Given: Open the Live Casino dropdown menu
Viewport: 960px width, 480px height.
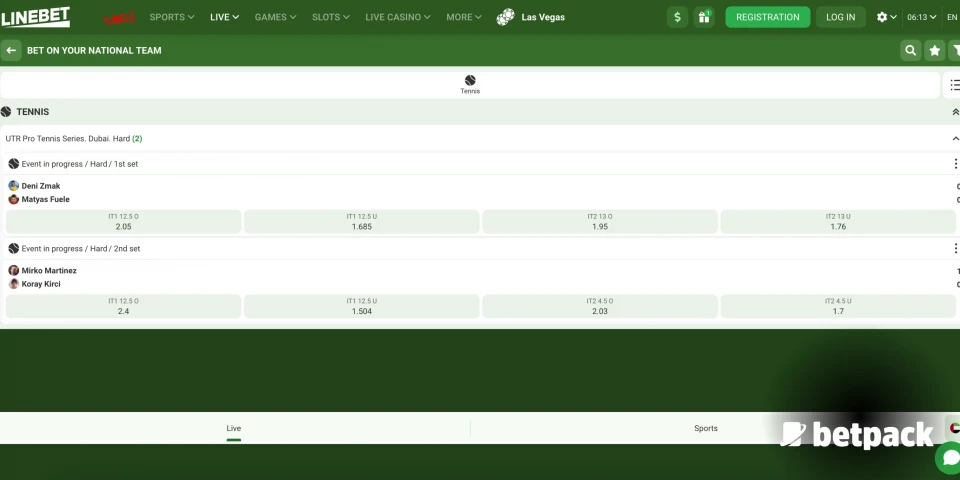Looking at the screenshot, I should pos(397,17).
